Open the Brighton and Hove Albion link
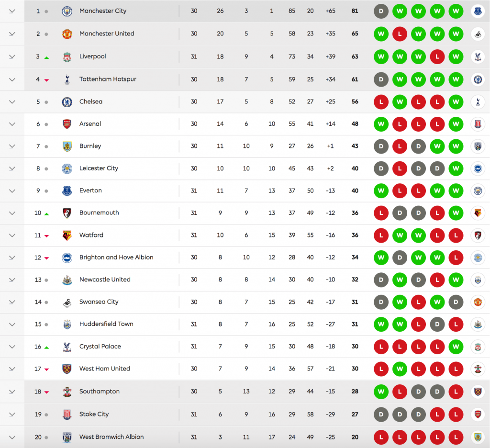The image size is (490, 448). [x=116, y=258]
